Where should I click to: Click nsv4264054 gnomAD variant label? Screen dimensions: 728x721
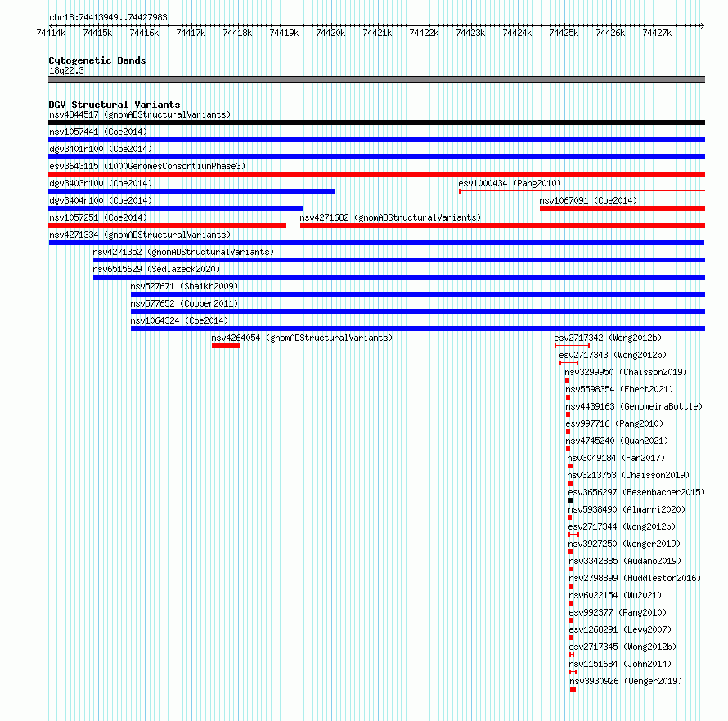click(x=302, y=338)
